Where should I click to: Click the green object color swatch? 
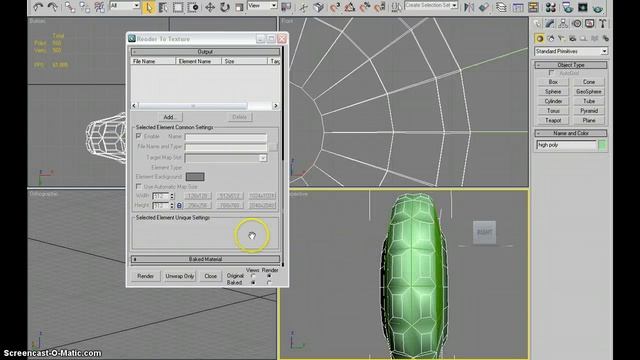(x=602, y=145)
